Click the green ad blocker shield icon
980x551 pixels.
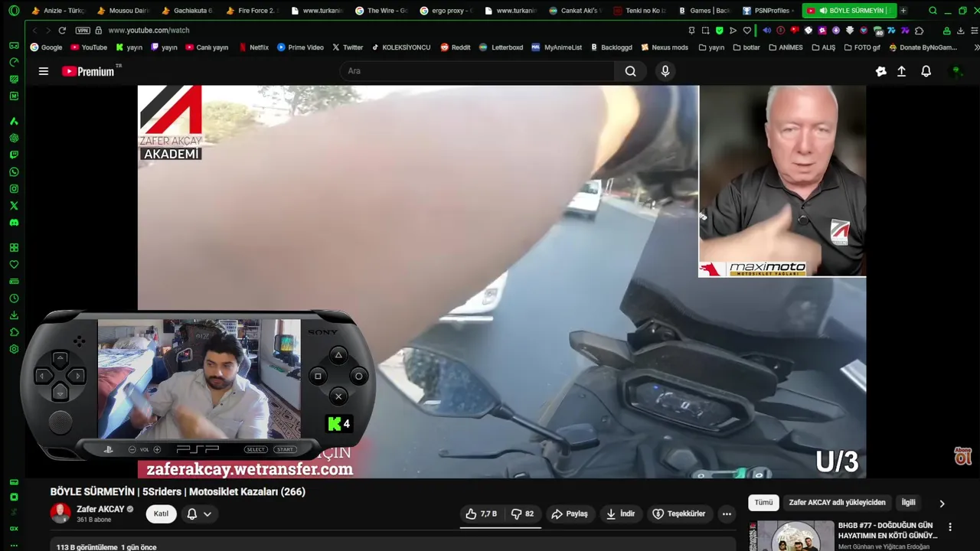click(x=719, y=31)
